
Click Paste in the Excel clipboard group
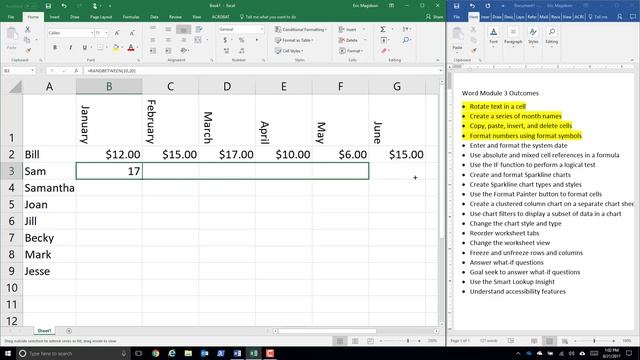pos(12,39)
